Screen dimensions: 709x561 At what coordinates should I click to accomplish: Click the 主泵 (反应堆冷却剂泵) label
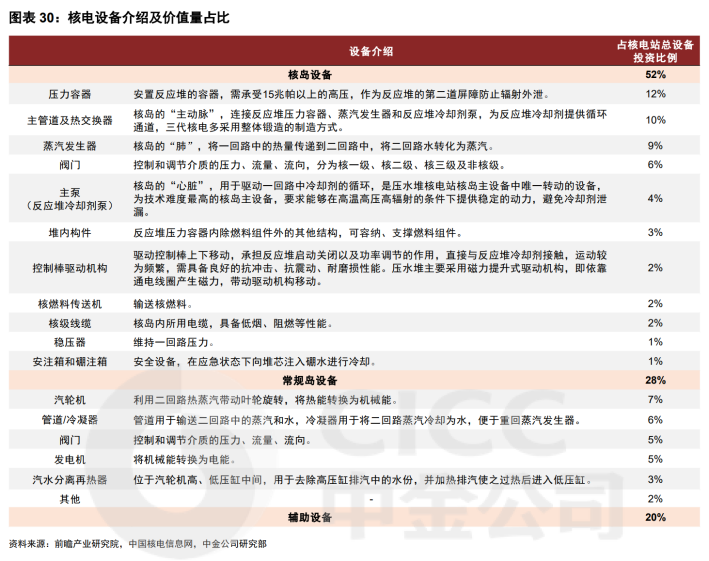click(70, 199)
